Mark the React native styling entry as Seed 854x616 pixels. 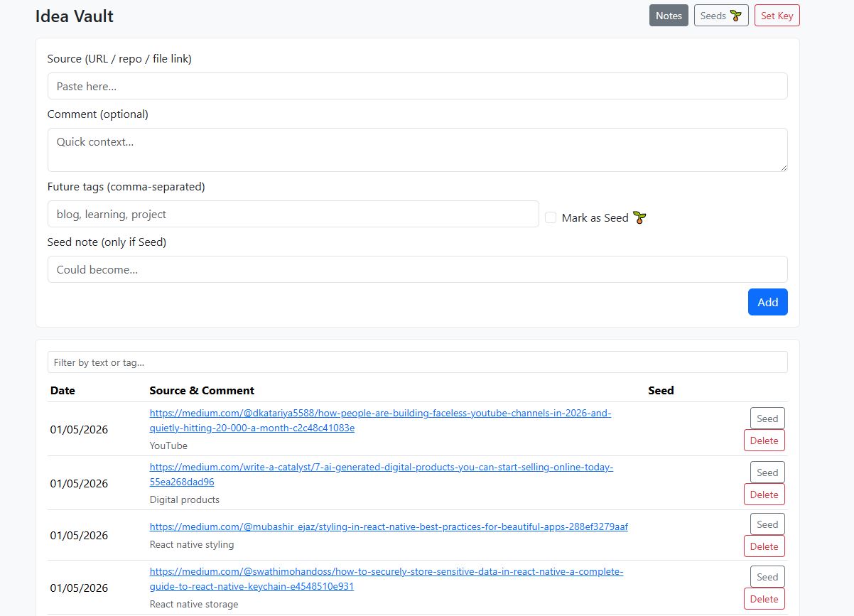pyautogui.click(x=767, y=524)
